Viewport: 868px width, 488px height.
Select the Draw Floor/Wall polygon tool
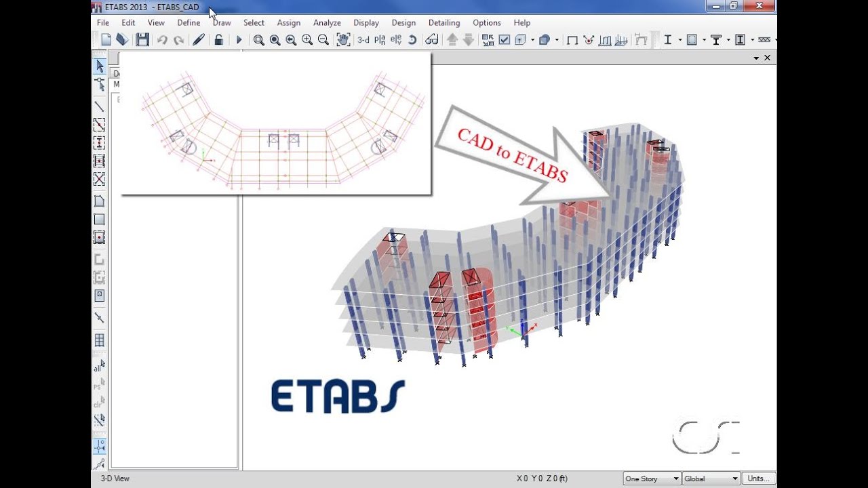(100, 201)
